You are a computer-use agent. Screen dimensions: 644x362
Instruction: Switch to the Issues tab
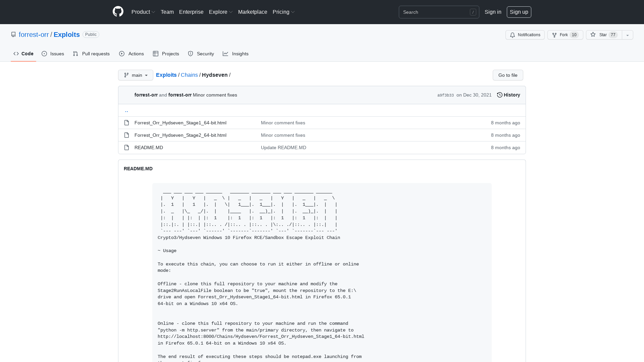tap(53, 54)
